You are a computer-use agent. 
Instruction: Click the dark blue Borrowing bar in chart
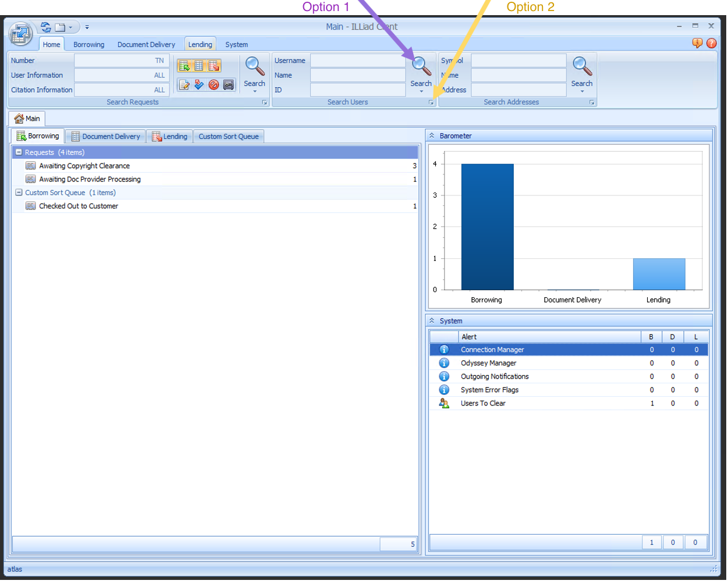(487, 227)
